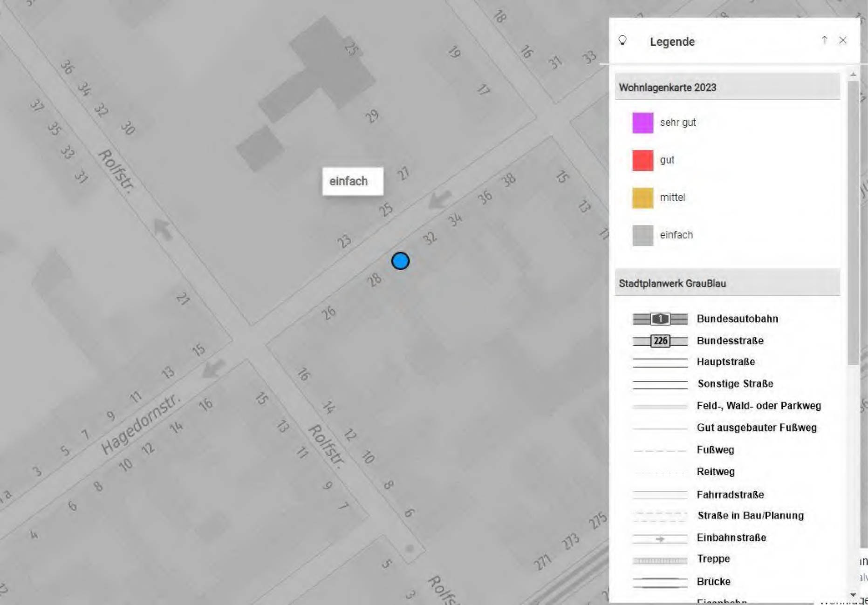Click house number 38 on the map
Image resolution: width=868 pixels, height=605 pixels.
tap(509, 179)
